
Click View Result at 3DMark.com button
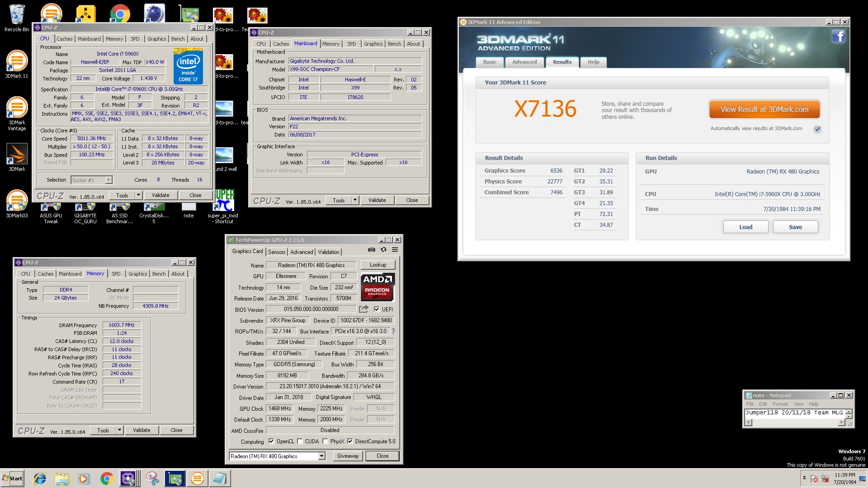click(x=764, y=109)
